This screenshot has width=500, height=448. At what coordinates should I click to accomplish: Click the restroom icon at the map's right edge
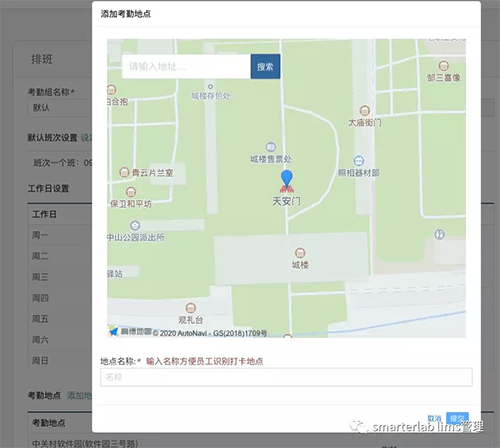coord(440,234)
